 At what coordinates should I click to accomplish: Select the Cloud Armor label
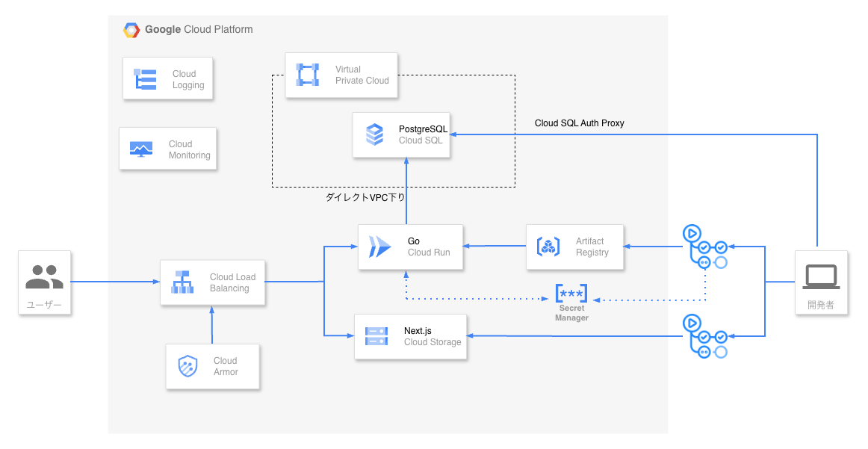(226, 366)
